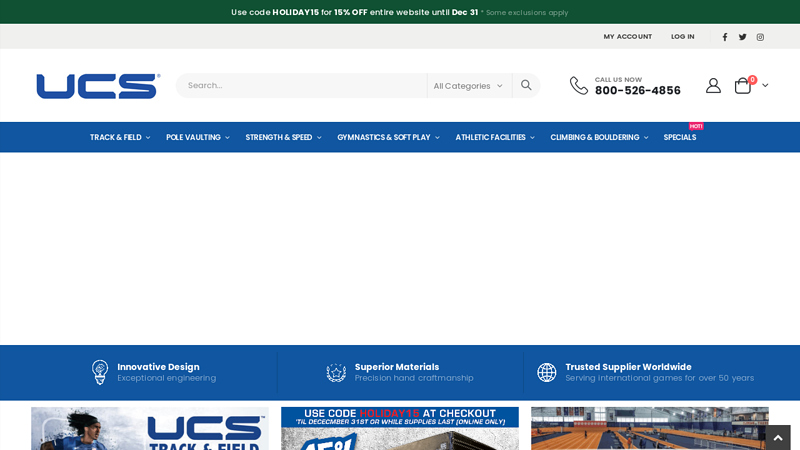Expand the Climbing & Bouldering menu
Viewport: 800px width, 450px height.
(x=599, y=137)
